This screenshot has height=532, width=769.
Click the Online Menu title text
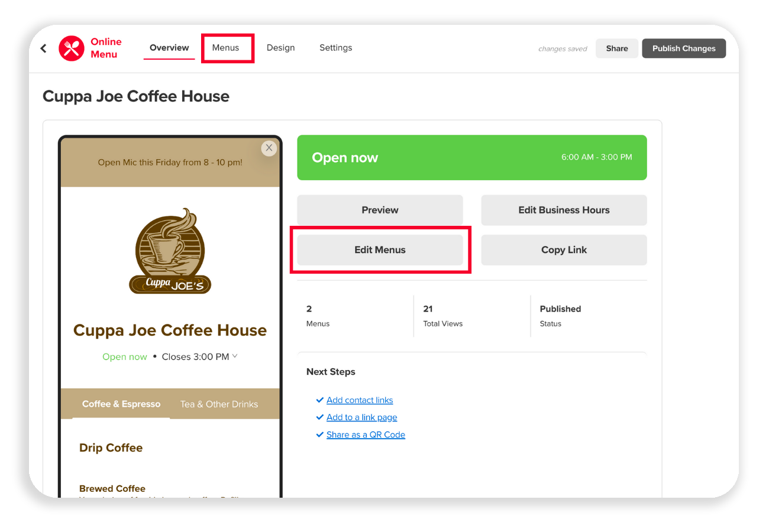(x=106, y=48)
